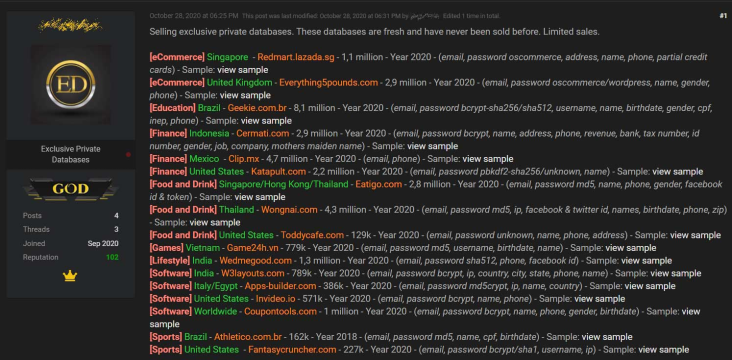This screenshot has width=732, height=360.
Task: Click the [Lifestyle] category tag
Action: click(x=170, y=261)
